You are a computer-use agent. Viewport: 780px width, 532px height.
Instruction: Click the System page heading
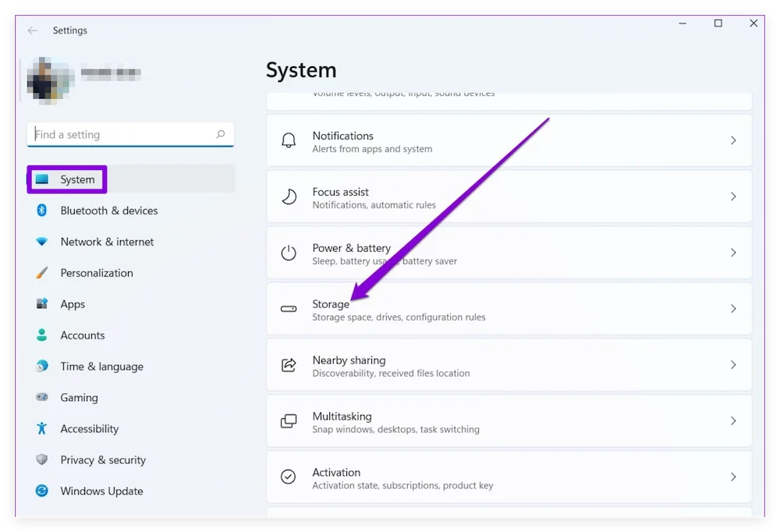(x=301, y=70)
